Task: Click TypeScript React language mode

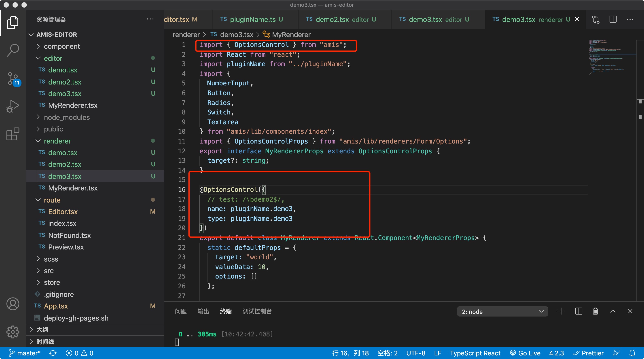Action: (475, 353)
